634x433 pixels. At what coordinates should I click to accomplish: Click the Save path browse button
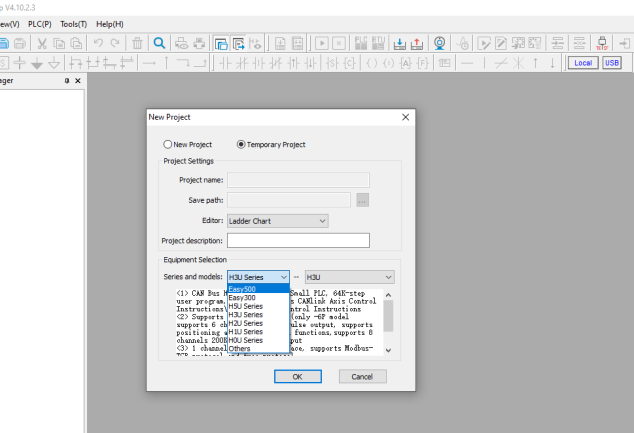(x=362, y=200)
